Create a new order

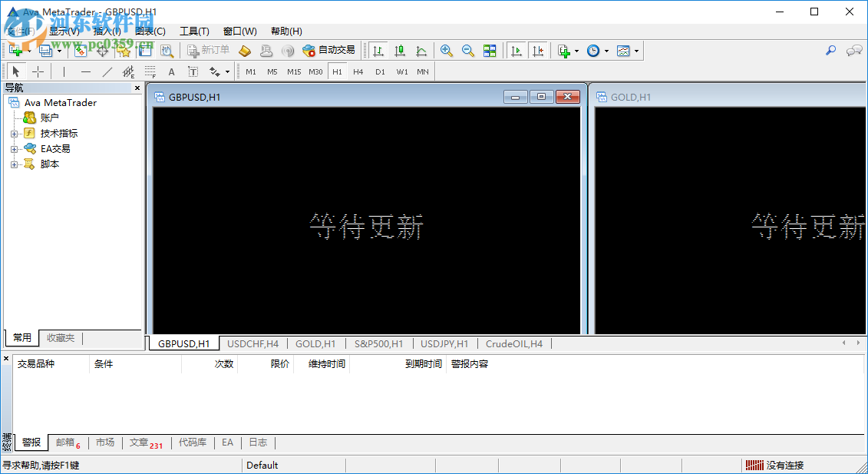pos(206,50)
